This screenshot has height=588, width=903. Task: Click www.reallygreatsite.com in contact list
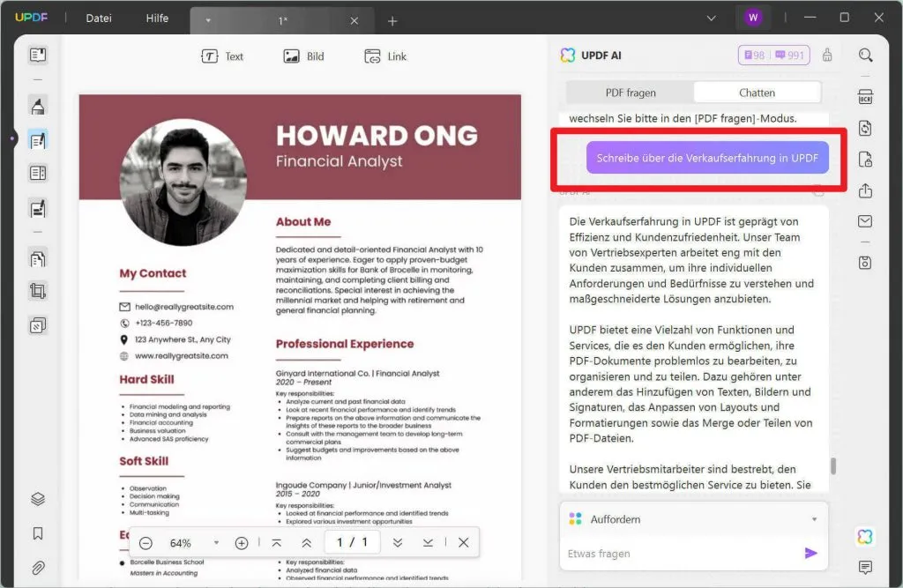(182, 356)
